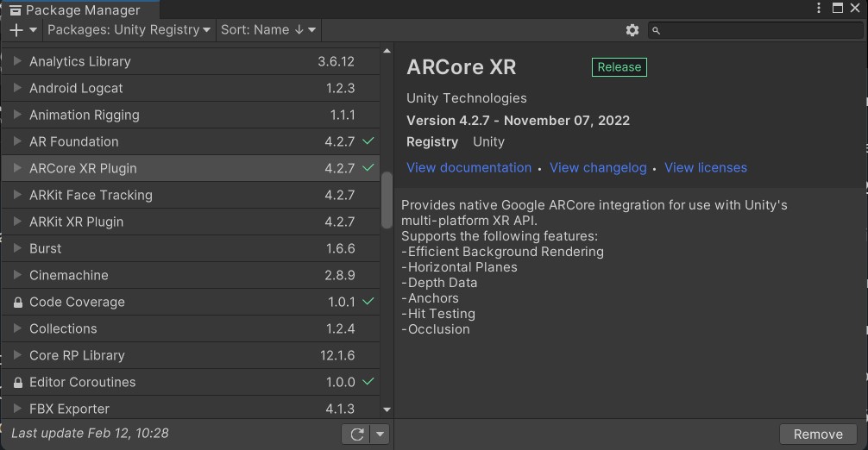Select the Analytics Library package
The image size is (868, 450).
click(x=191, y=61)
